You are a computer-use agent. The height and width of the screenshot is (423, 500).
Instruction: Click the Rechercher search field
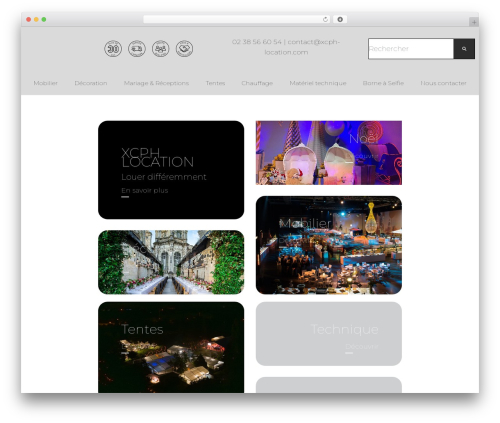click(411, 49)
